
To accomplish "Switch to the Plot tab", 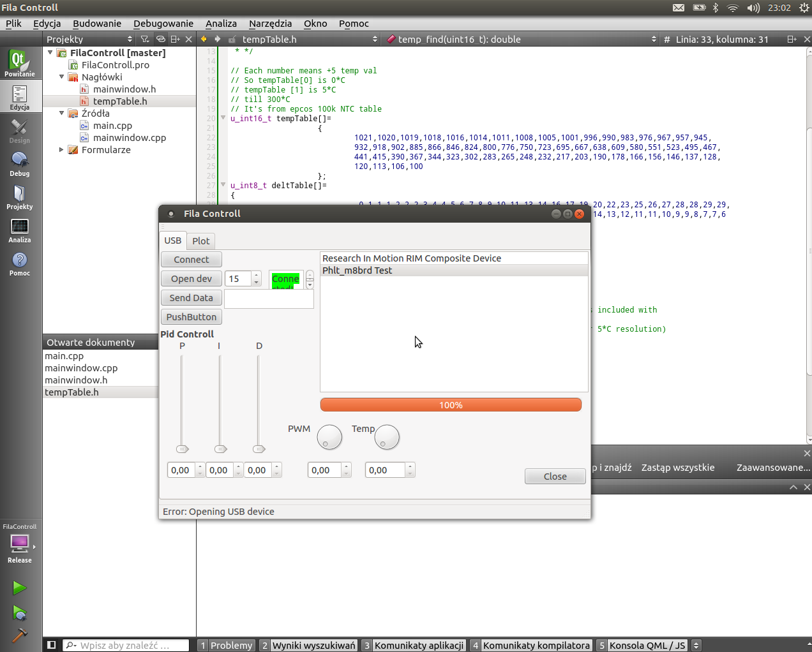I will pyautogui.click(x=200, y=241).
